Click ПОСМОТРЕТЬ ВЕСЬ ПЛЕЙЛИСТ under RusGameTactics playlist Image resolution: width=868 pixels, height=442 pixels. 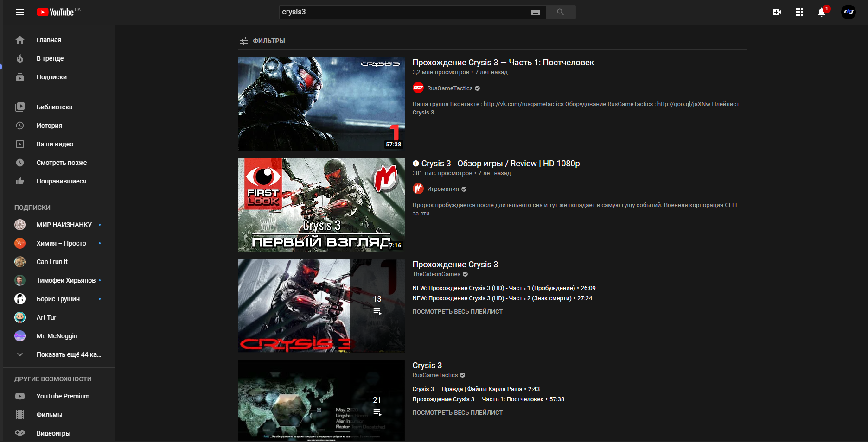click(x=458, y=413)
